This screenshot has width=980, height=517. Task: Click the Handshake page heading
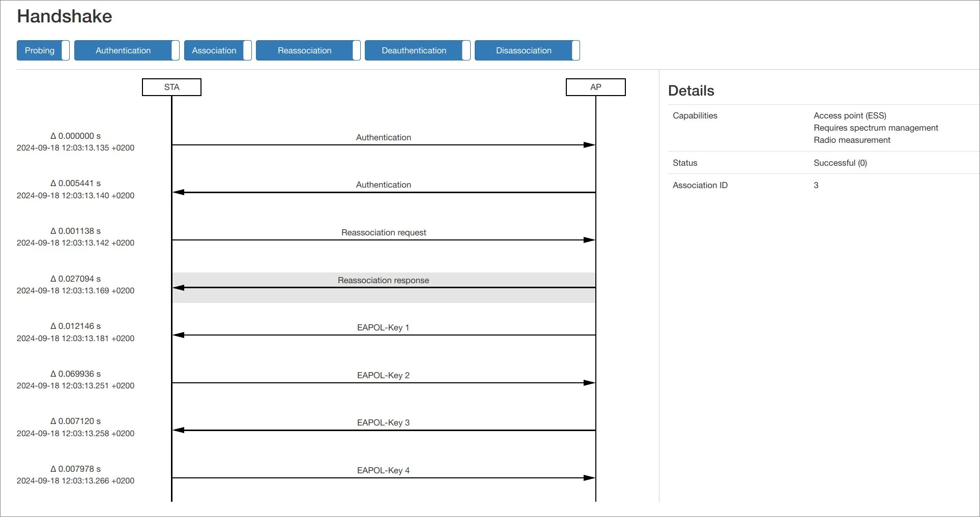(x=65, y=16)
